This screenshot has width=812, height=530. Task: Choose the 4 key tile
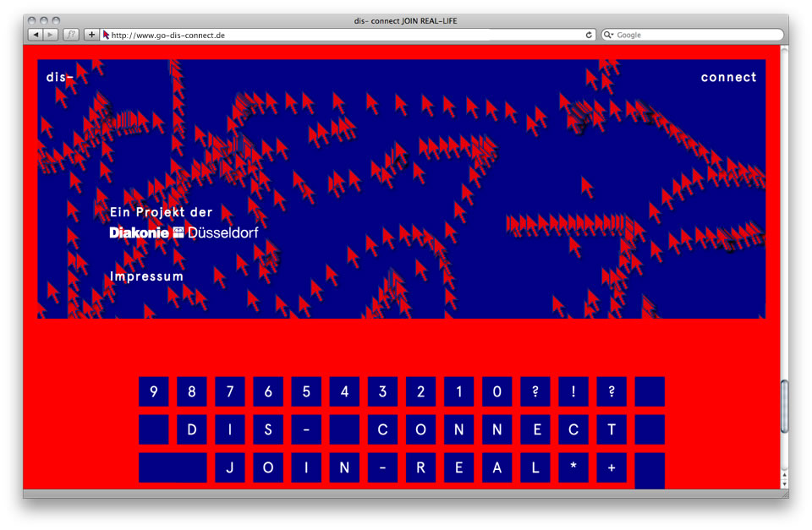344,392
